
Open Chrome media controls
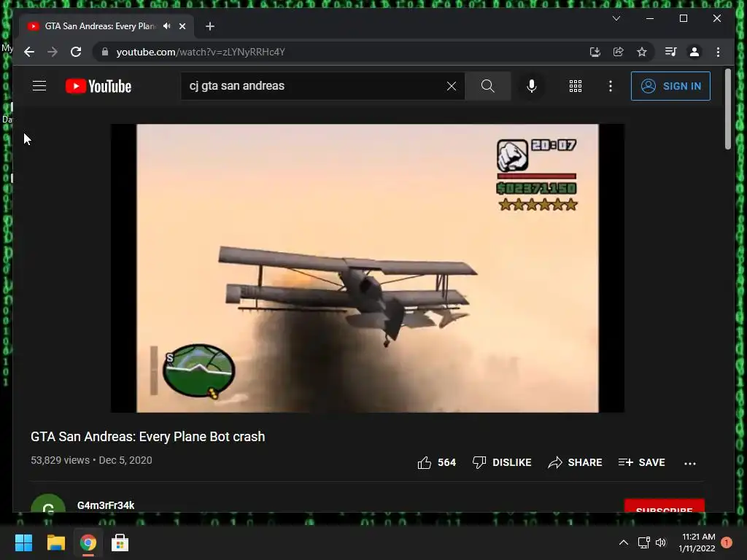click(x=671, y=52)
